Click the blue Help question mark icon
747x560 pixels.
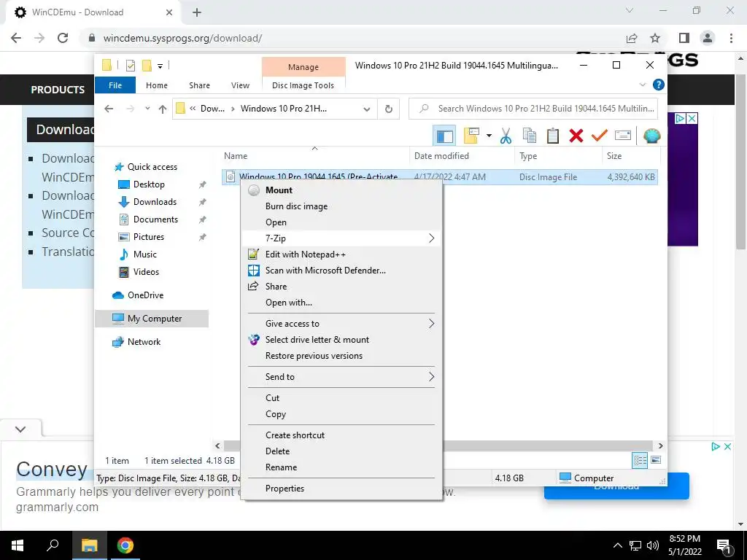pyautogui.click(x=659, y=85)
